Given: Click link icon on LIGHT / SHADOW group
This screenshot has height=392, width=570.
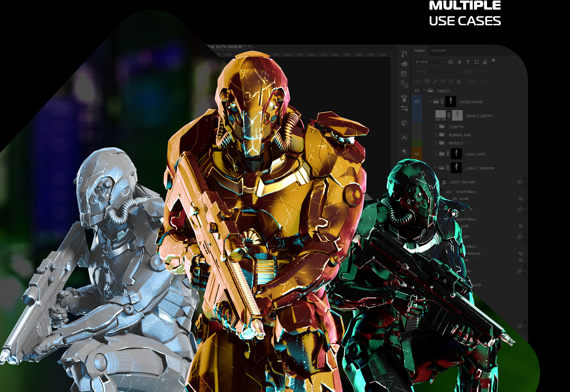Looking at the screenshot, I should [x=448, y=168].
